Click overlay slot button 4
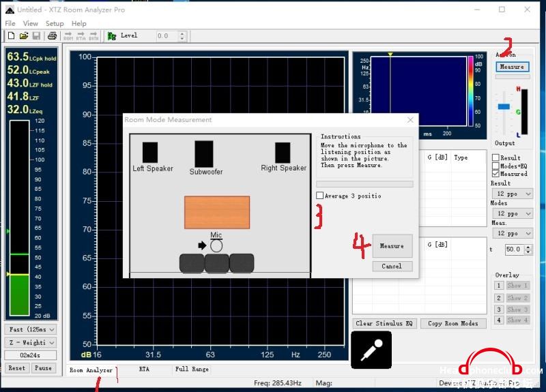Screen dimensions: 546x392 click(499, 320)
